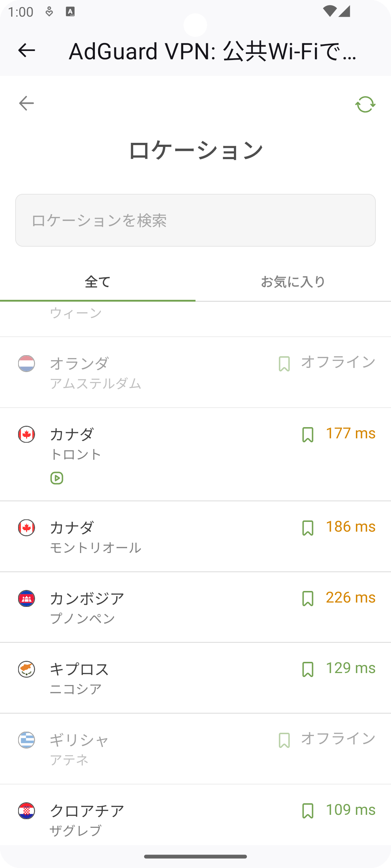Bookmark the カナダ トロント location

pyautogui.click(x=308, y=435)
